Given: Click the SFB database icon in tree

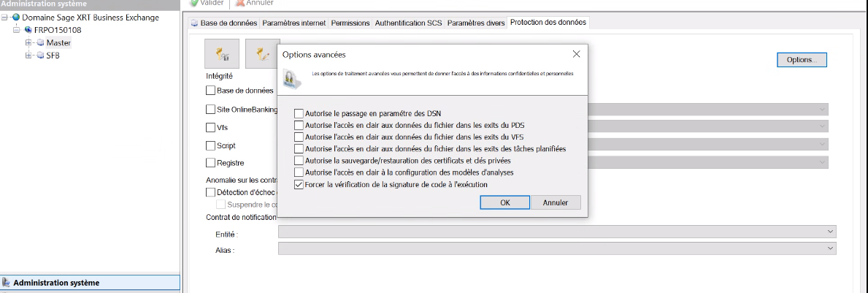Looking at the screenshot, I should pyautogui.click(x=41, y=56).
